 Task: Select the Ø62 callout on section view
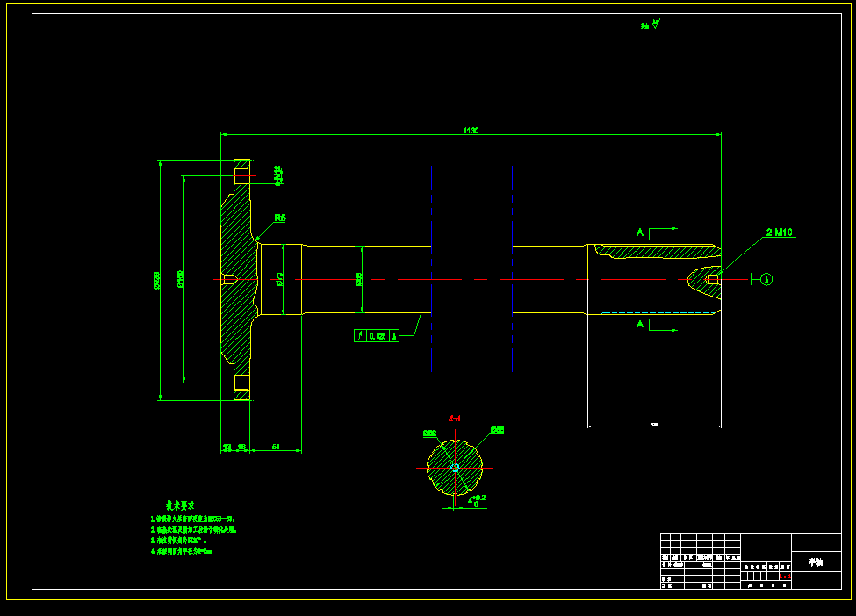429,433
